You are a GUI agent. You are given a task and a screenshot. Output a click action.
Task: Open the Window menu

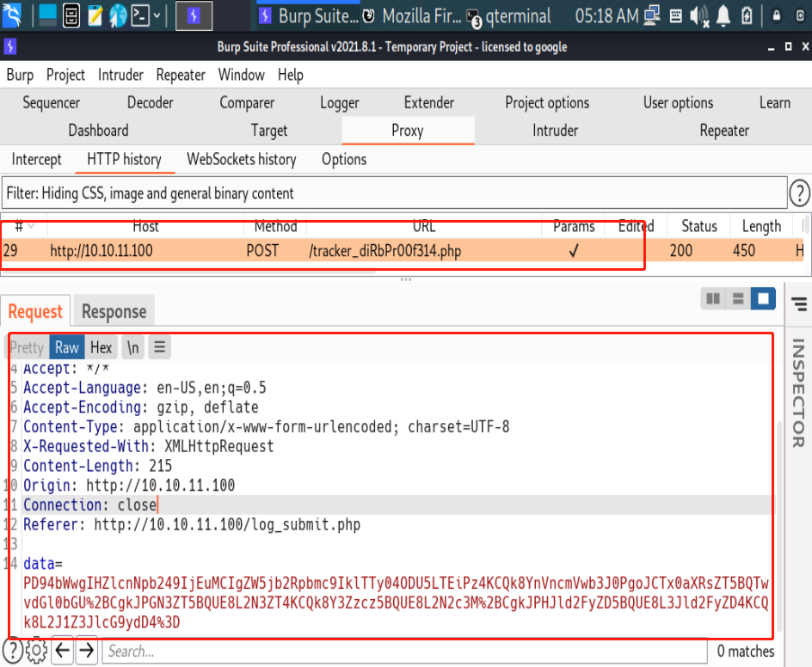(x=242, y=75)
